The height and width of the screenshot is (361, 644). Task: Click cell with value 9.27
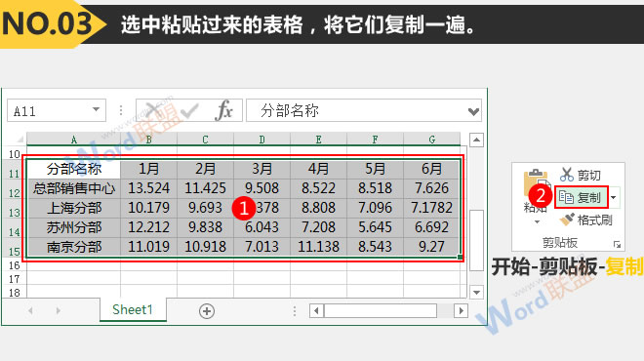tap(431, 247)
